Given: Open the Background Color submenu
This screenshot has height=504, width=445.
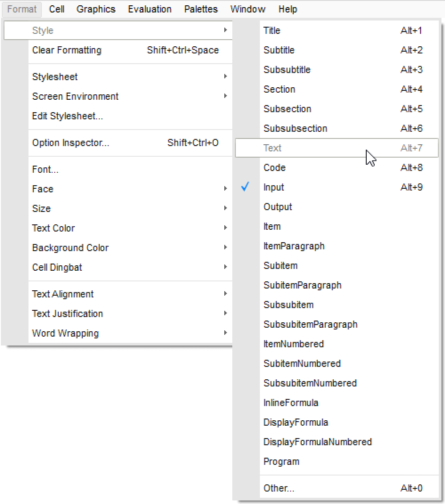Looking at the screenshot, I should 70,248.
